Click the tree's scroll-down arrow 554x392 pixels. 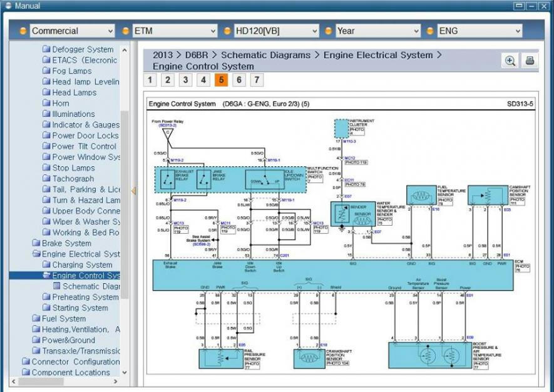coord(125,373)
